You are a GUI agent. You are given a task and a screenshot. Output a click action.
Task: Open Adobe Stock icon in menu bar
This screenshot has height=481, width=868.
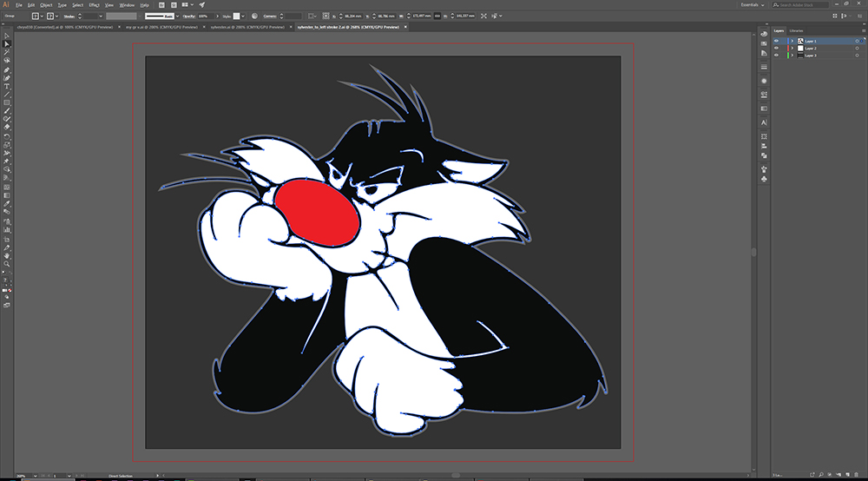point(174,5)
